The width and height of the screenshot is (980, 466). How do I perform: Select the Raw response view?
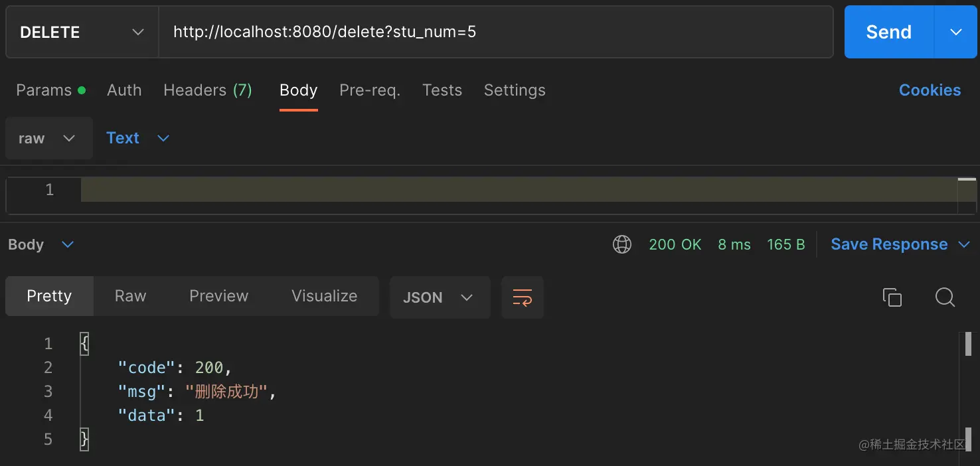[130, 296]
